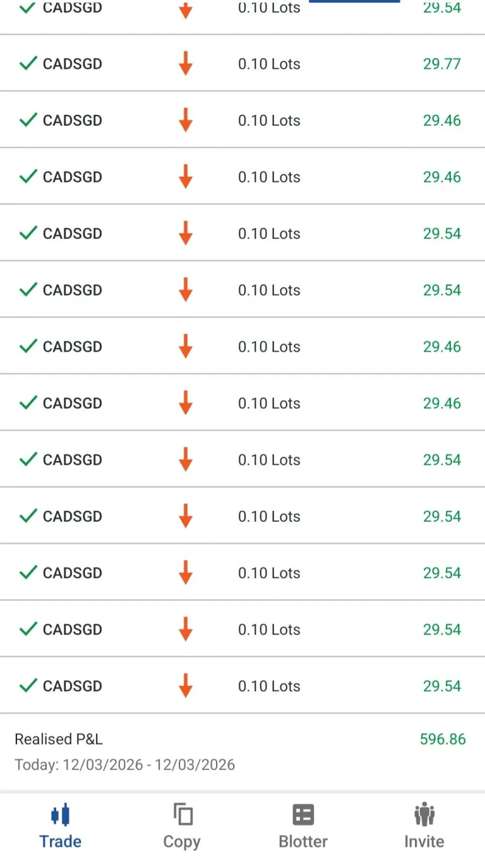Click the 29.77 profit value

point(442,64)
